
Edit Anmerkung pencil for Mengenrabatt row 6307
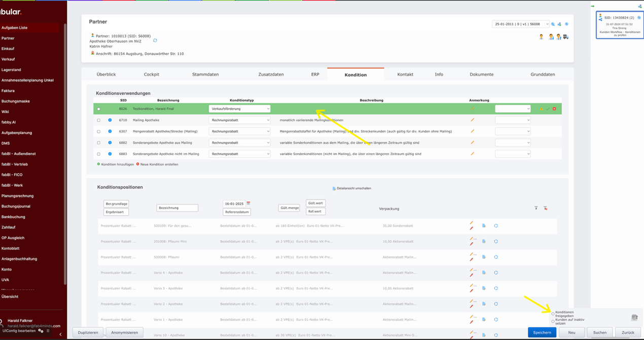(472, 131)
